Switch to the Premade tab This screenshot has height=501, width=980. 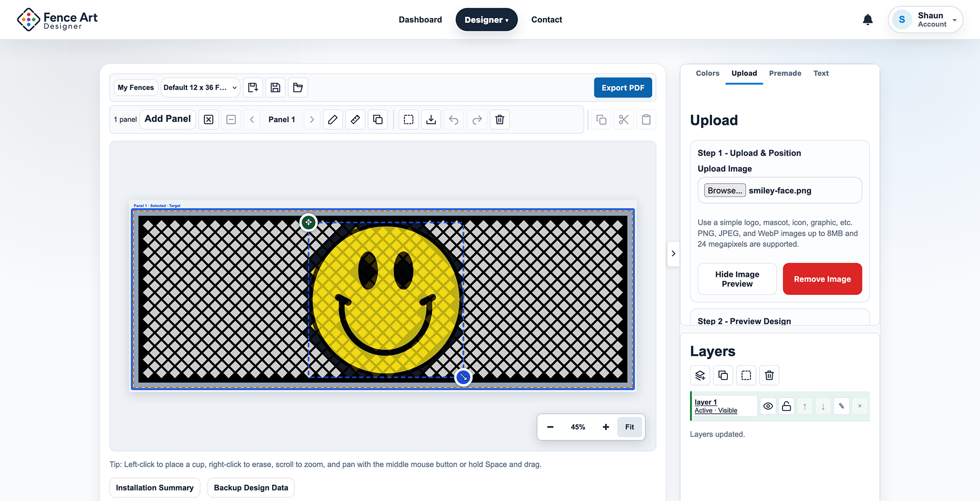point(785,73)
